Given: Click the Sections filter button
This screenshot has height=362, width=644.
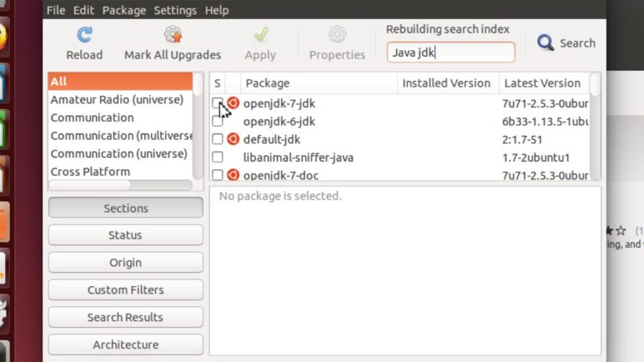Looking at the screenshot, I should coord(126,208).
